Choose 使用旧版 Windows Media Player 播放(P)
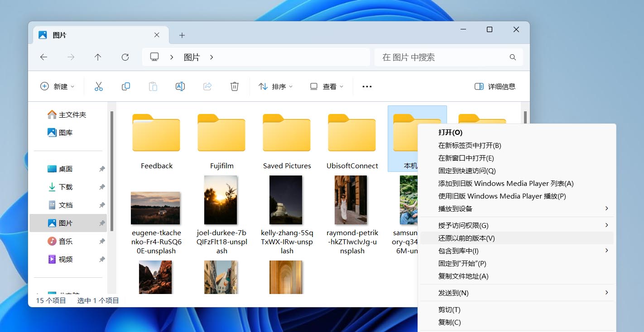Screen dimensions: 644x332 pyautogui.click(x=517, y=196)
